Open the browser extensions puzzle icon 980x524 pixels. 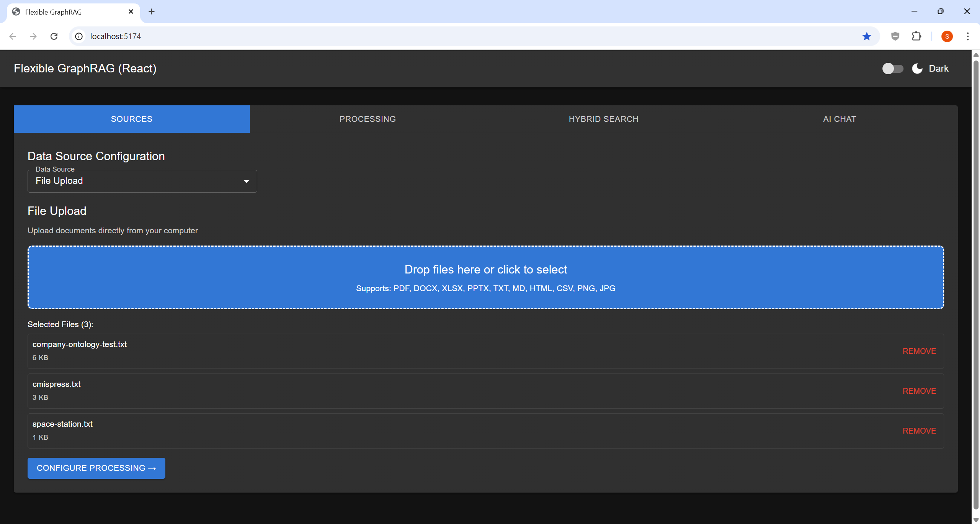pos(916,36)
